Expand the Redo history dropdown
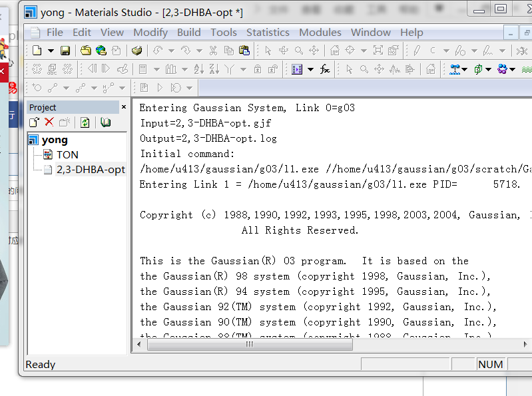532x396 pixels. click(x=200, y=51)
